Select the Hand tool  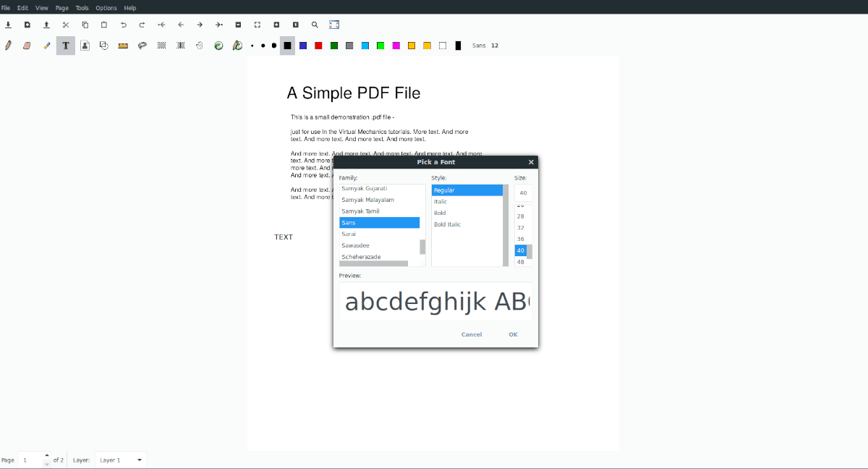[x=200, y=46]
